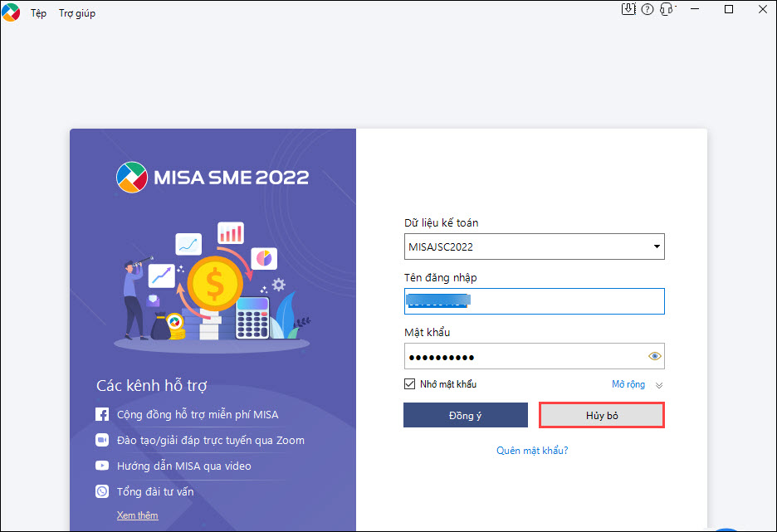Close the MISA window
The image size is (777, 532).
coord(763,9)
